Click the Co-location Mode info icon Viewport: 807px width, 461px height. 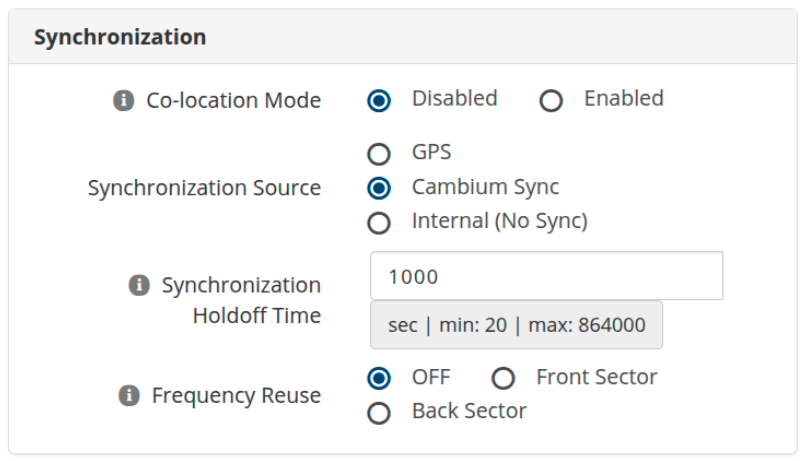coord(124,101)
